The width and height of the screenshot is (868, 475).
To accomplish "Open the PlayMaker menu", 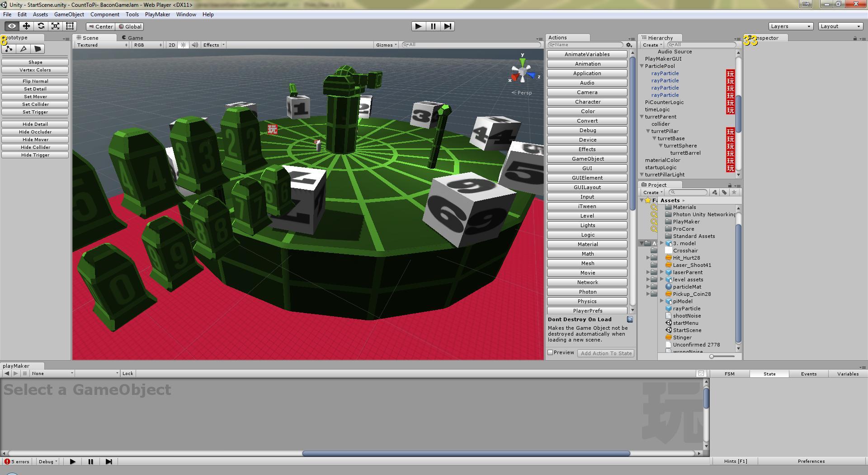I will [157, 14].
